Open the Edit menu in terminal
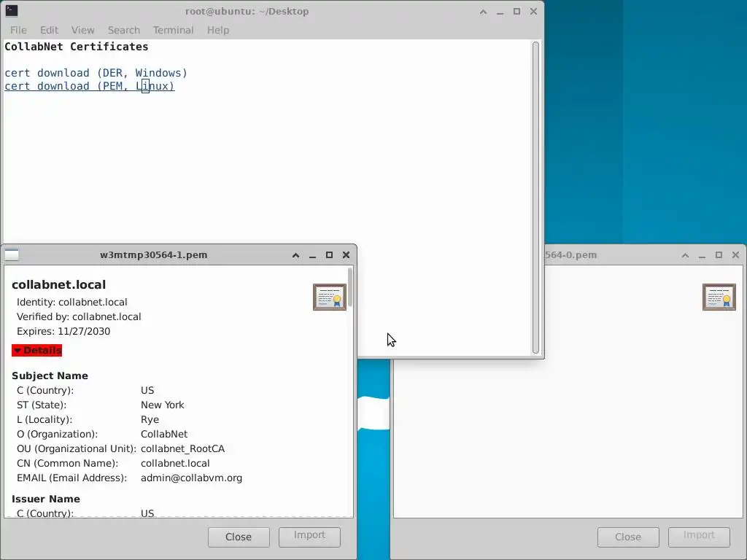 point(49,30)
